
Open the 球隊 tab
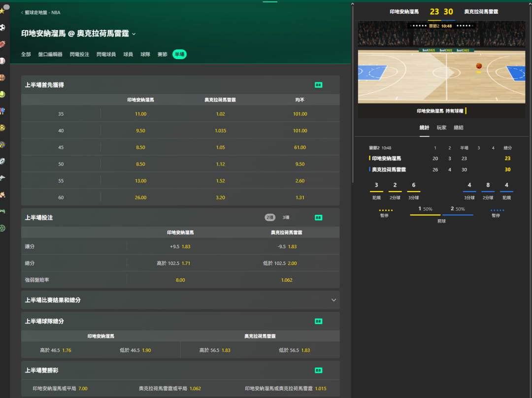(145, 54)
